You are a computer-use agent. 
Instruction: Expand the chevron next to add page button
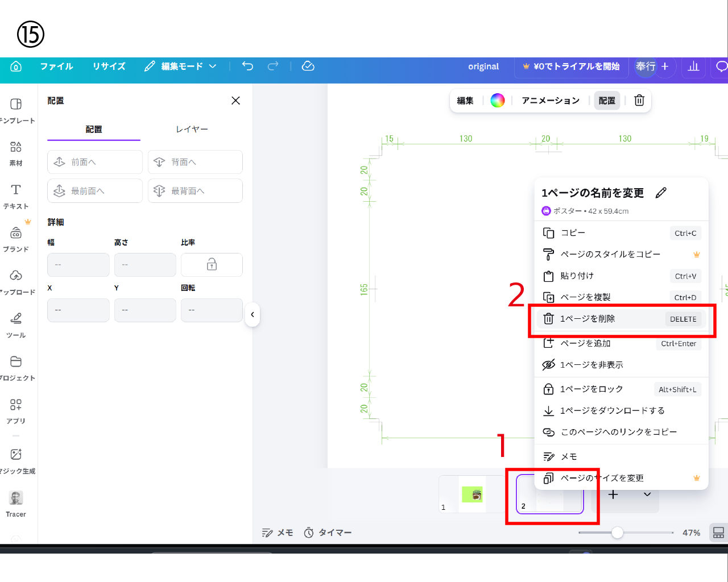(647, 494)
